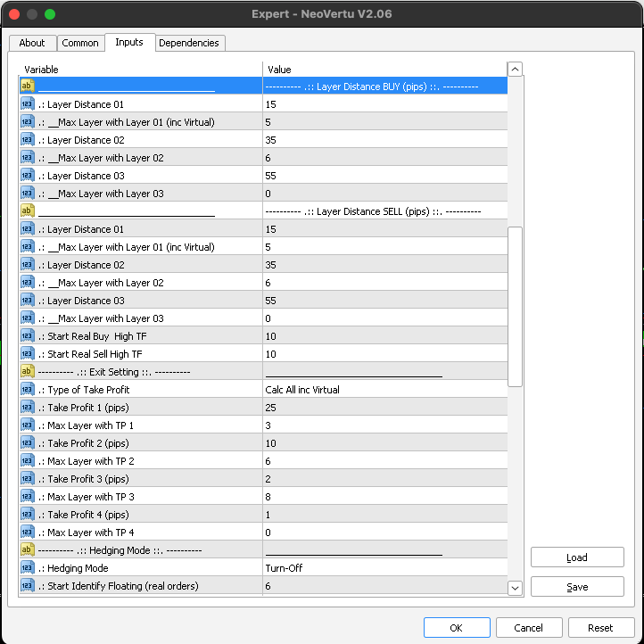
Task: Click the scroll down arrow of the inputs list
Action: [515, 587]
